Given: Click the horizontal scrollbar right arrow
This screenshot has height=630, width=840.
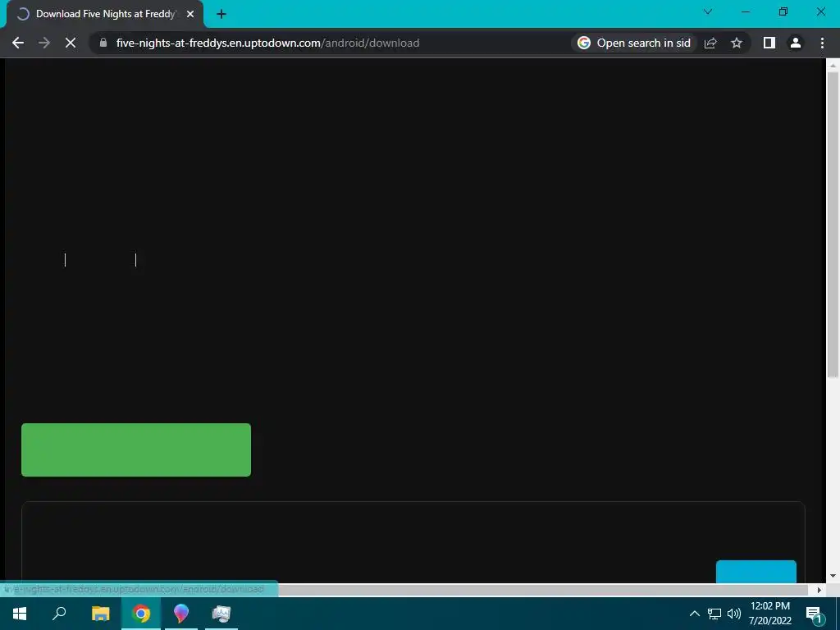Looking at the screenshot, I should click(x=819, y=590).
